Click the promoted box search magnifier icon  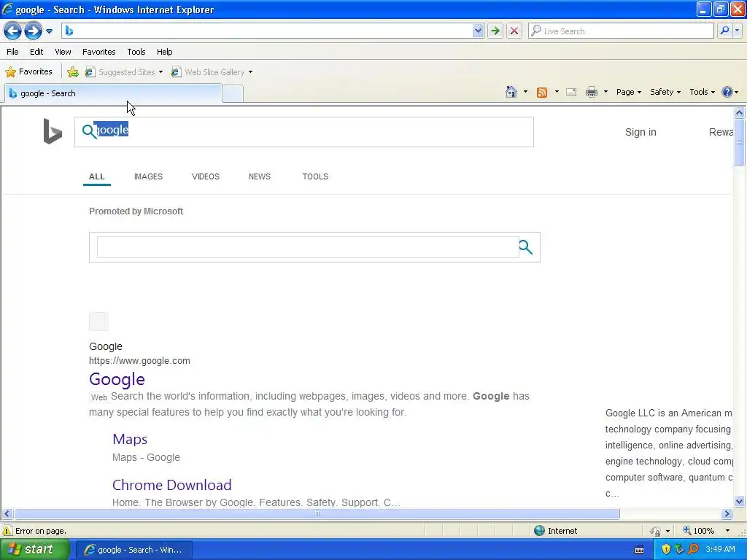[525, 247]
